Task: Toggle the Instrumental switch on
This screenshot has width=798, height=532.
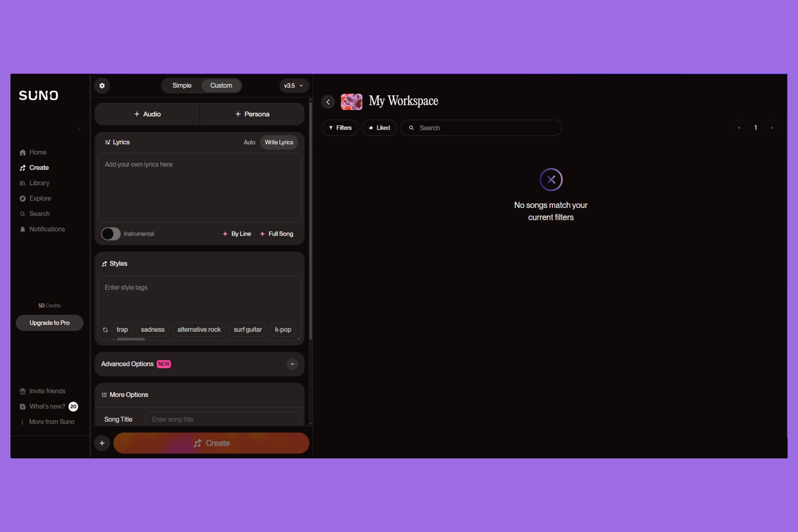Action: 111,234
